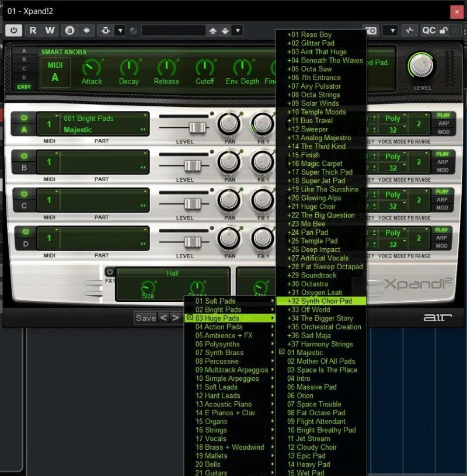This screenshot has height=476, width=467.
Task: Expand the 16 Strings category submenu
Action: [x=230, y=430]
